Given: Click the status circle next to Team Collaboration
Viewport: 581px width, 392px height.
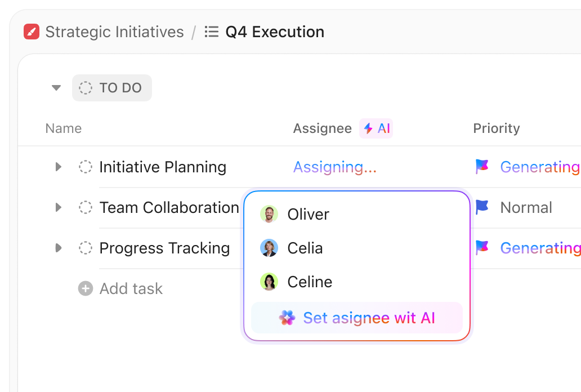Looking at the screenshot, I should 85,207.
